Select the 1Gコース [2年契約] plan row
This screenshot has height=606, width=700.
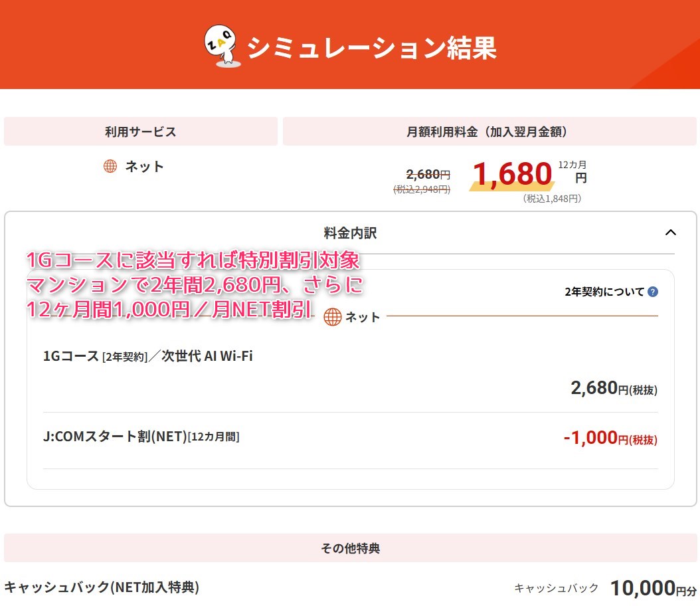point(147,356)
